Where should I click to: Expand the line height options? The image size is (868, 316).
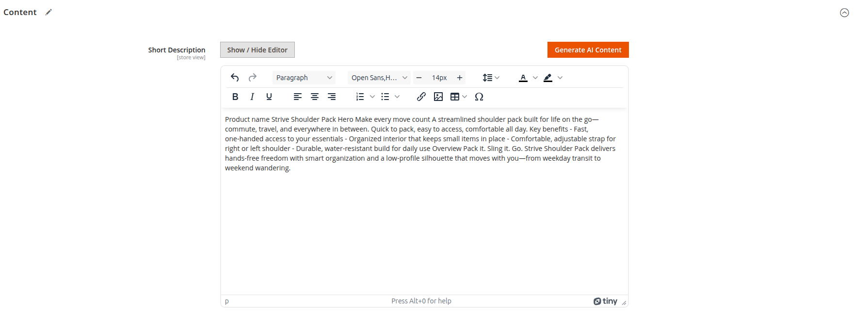pos(491,78)
